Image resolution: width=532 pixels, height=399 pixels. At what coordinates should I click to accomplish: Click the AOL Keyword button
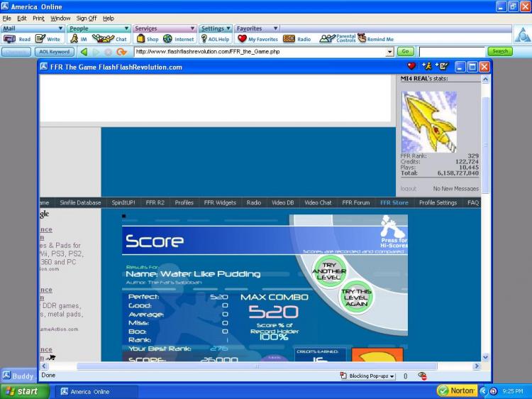[x=55, y=52]
